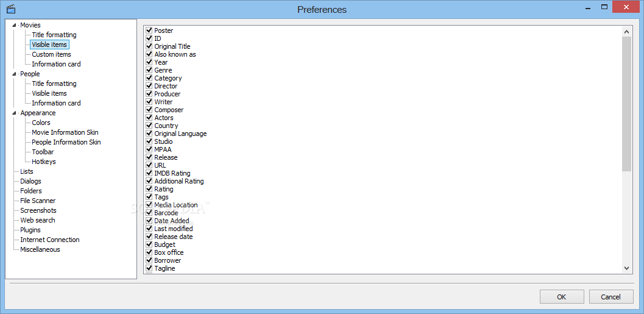Click the Category item label
Viewport: 644px width, 314px height.
point(168,78)
